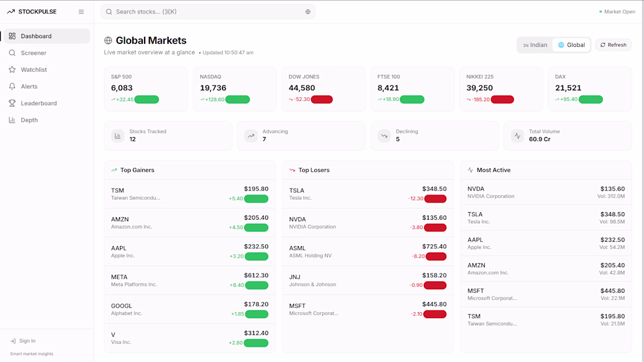Click the Declining trend-down icon

(384, 135)
